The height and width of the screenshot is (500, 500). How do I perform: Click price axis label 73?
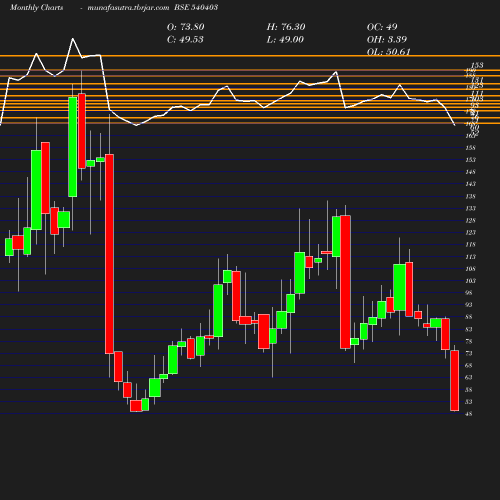click(469, 353)
